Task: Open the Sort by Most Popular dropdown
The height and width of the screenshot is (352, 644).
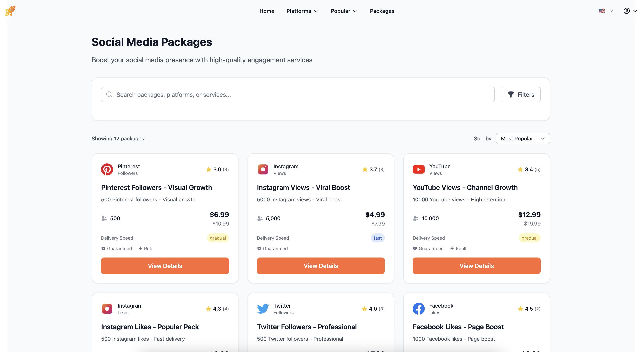Action: click(x=523, y=139)
